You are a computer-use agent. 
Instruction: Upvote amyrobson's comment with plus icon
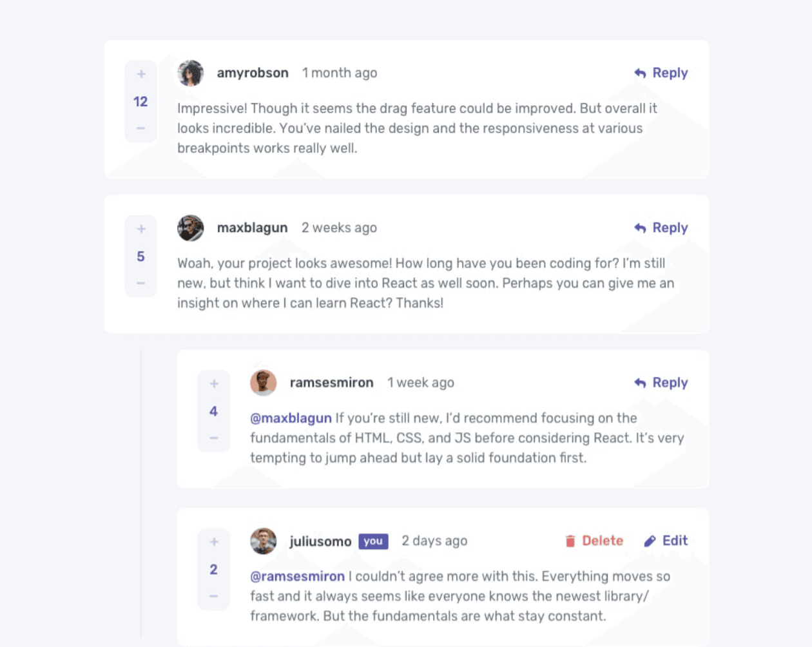coord(141,74)
